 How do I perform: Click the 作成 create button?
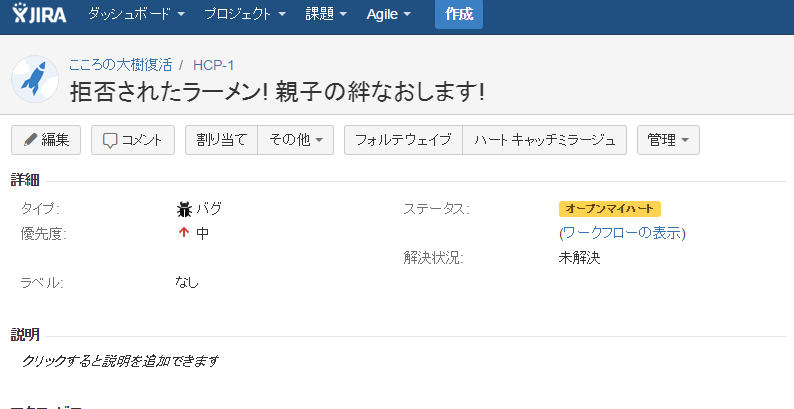click(459, 14)
